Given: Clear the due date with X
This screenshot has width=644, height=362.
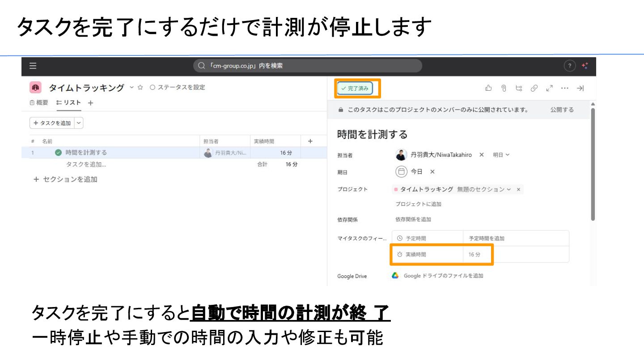Looking at the screenshot, I should pyautogui.click(x=432, y=172).
